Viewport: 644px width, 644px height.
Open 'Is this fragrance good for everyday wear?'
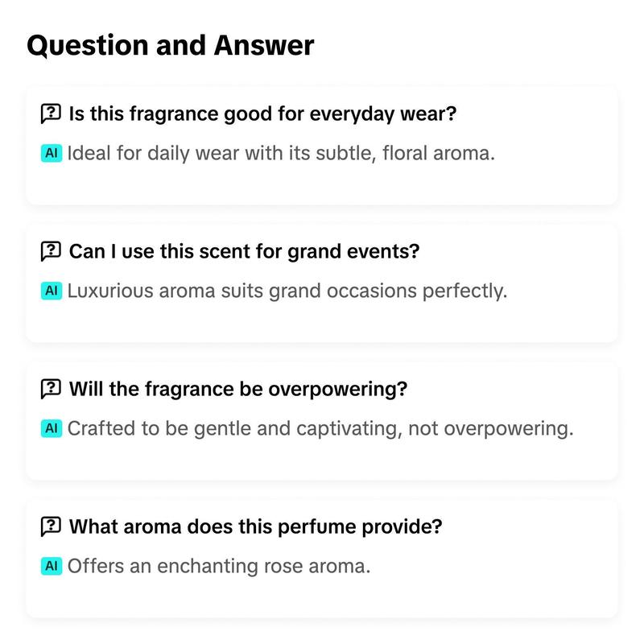262,114
